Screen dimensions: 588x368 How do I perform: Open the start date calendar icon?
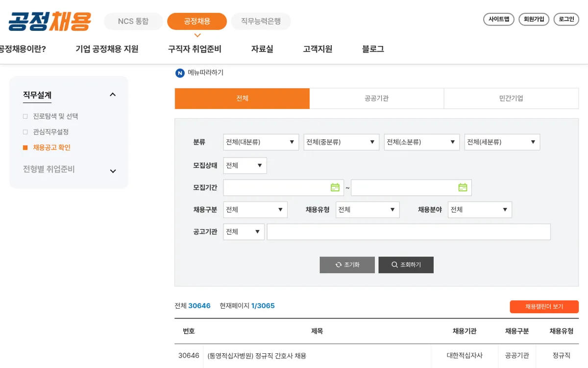point(335,187)
